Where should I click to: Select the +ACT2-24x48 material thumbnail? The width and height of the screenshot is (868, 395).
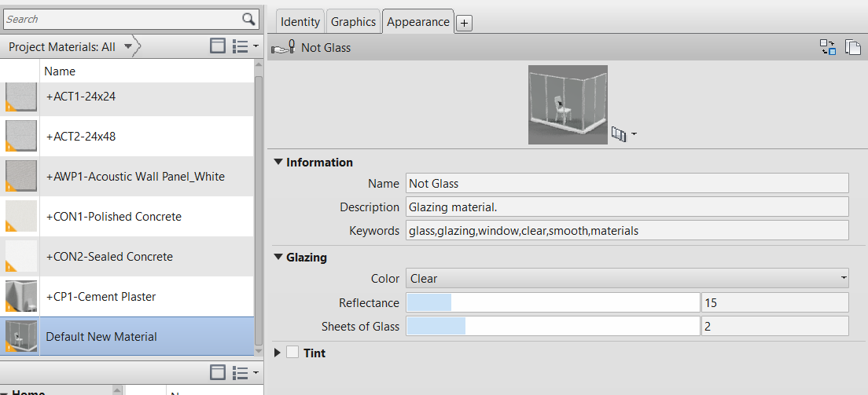click(x=21, y=136)
